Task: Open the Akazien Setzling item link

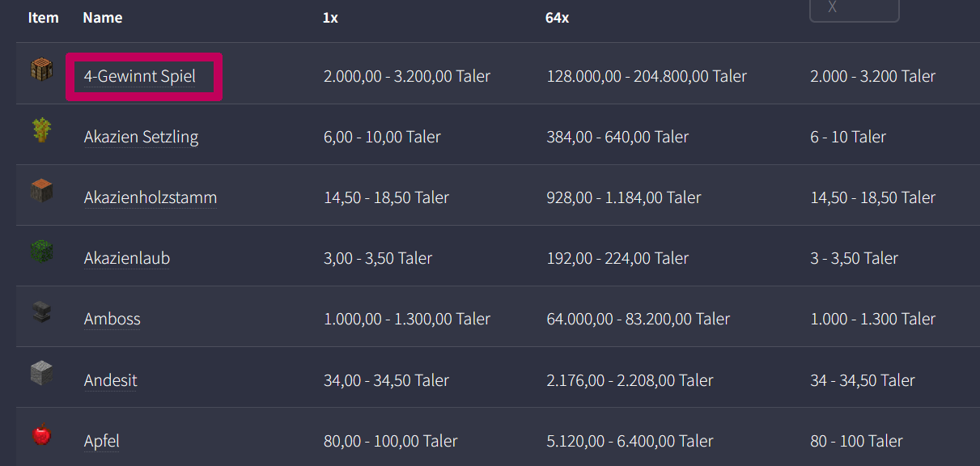Action: pos(141,137)
